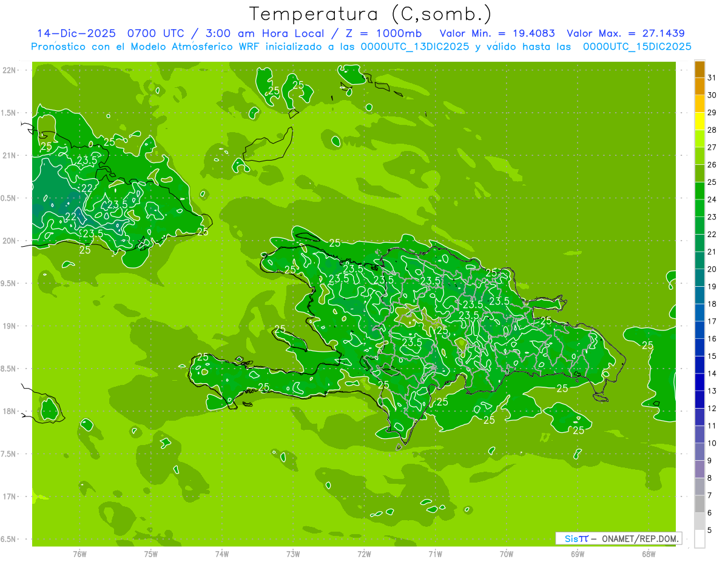Click the color scale label 23

(712, 217)
